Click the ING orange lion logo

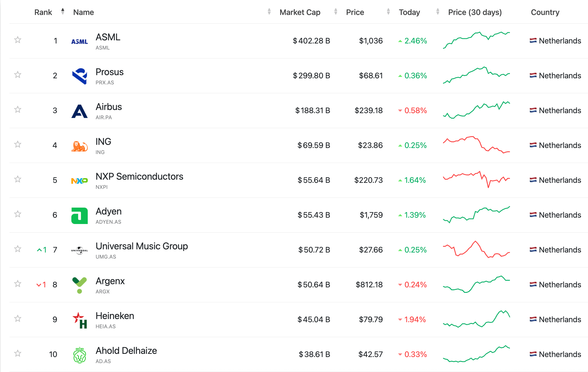tap(79, 146)
